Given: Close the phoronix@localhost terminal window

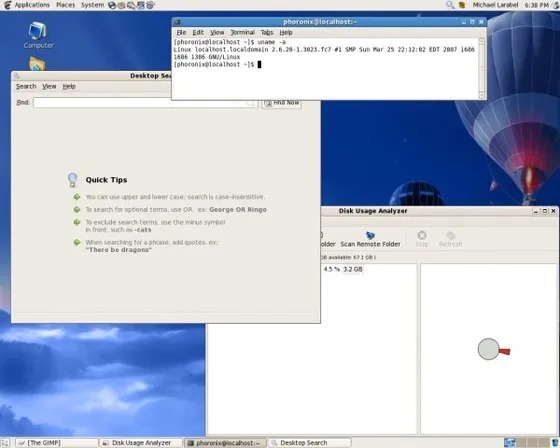Looking at the screenshot, I should click(481, 22).
